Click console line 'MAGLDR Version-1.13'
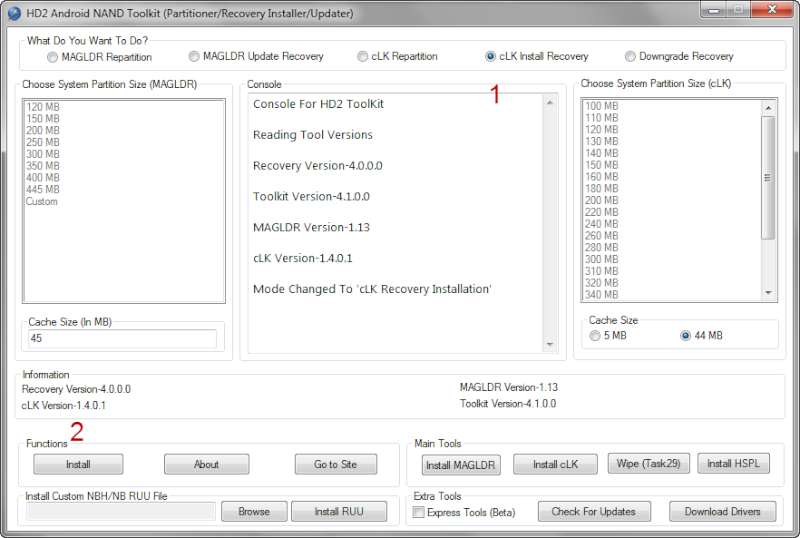This screenshot has width=800, height=538. click(x=311, y=227)
